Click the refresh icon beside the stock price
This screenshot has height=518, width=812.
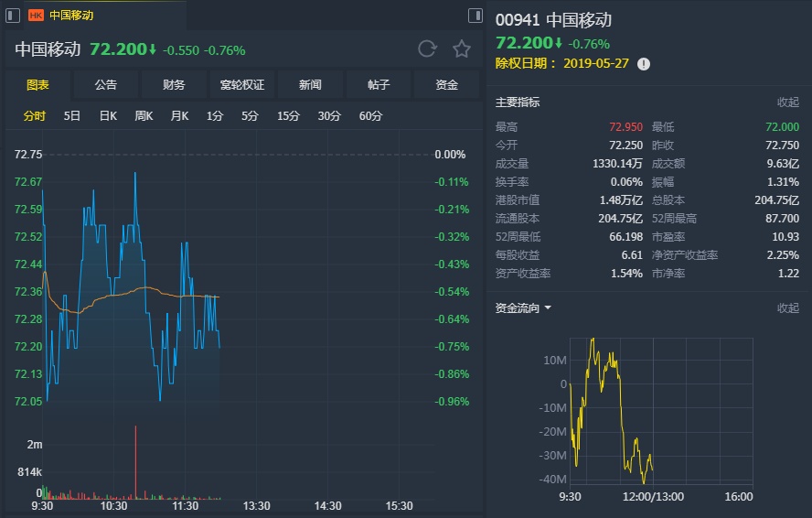click(x=427, y=49)
